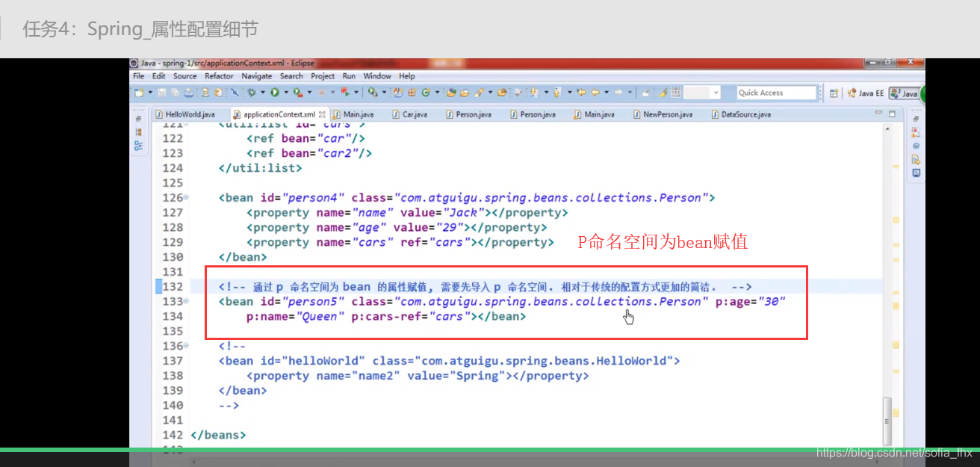Open the Source menu
The width and height of the screenshot is (980, 467).
point(185,76)
